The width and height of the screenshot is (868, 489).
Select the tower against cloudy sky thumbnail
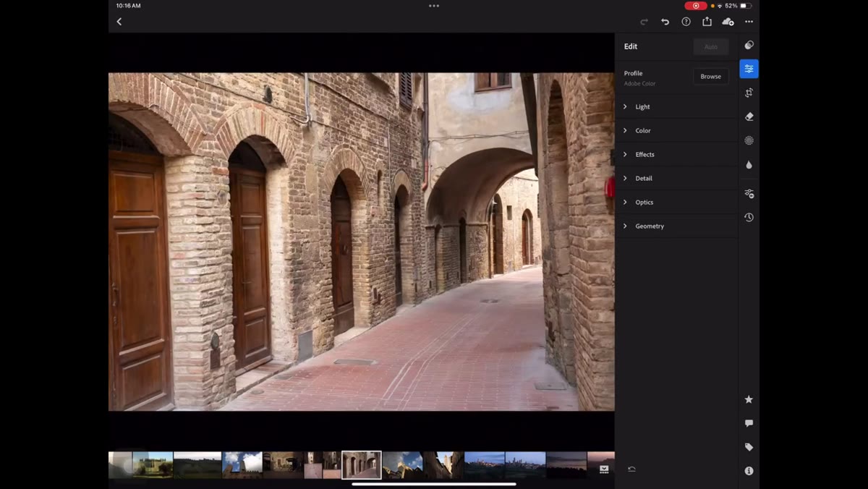(242, 465)
